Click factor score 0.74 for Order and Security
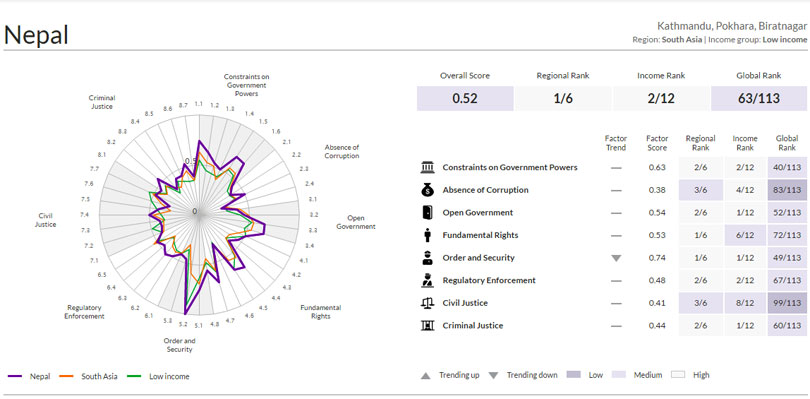This screenshot has width=810, height=399. [657, 258]
